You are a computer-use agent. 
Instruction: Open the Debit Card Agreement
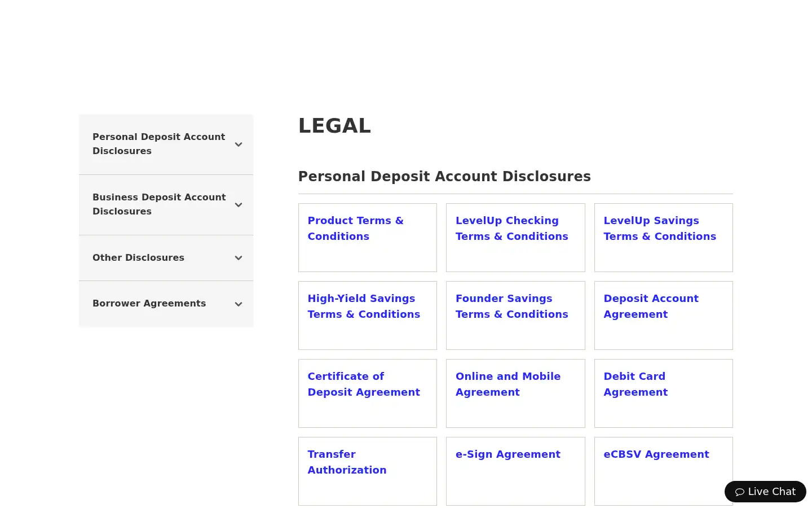636,384
